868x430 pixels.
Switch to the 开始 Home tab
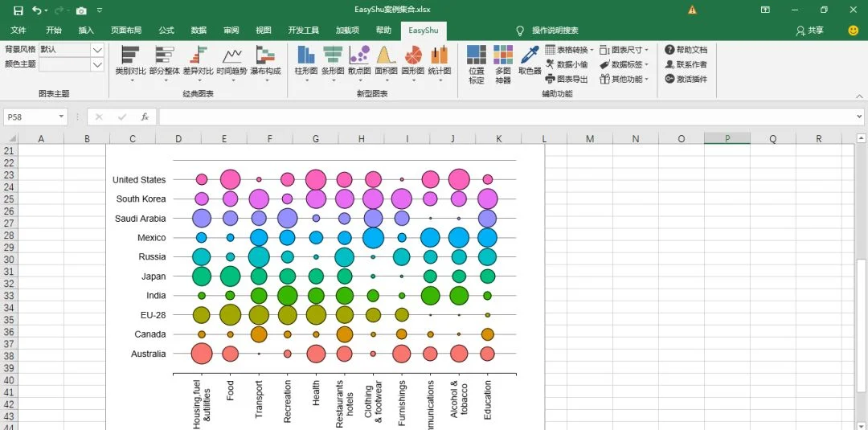(54, 31)
